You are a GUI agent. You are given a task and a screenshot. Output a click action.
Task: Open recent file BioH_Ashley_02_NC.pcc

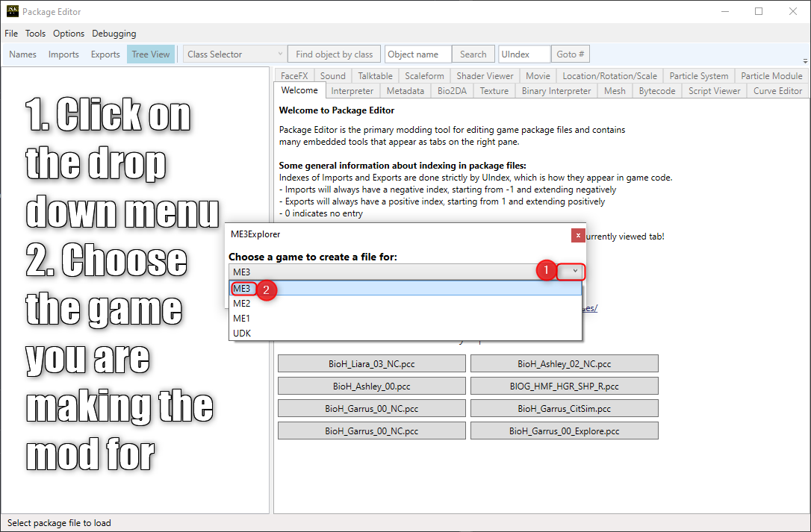(x=565, y=363)
